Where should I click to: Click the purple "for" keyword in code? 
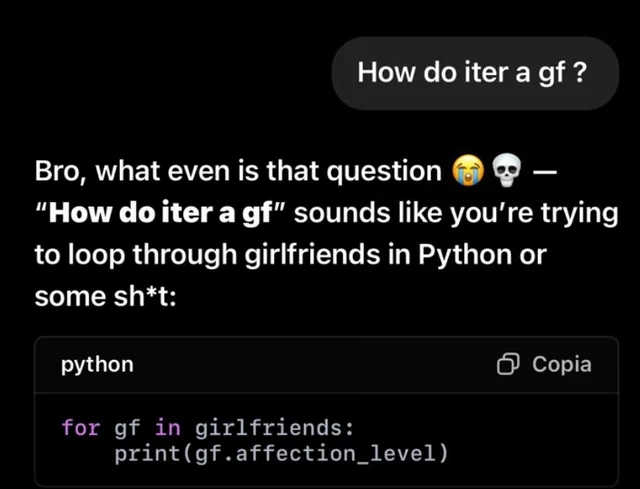coord(81,428)
